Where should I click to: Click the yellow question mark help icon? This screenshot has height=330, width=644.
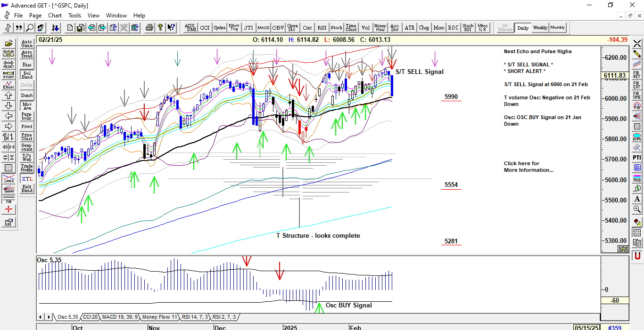[x=160, y=28]
